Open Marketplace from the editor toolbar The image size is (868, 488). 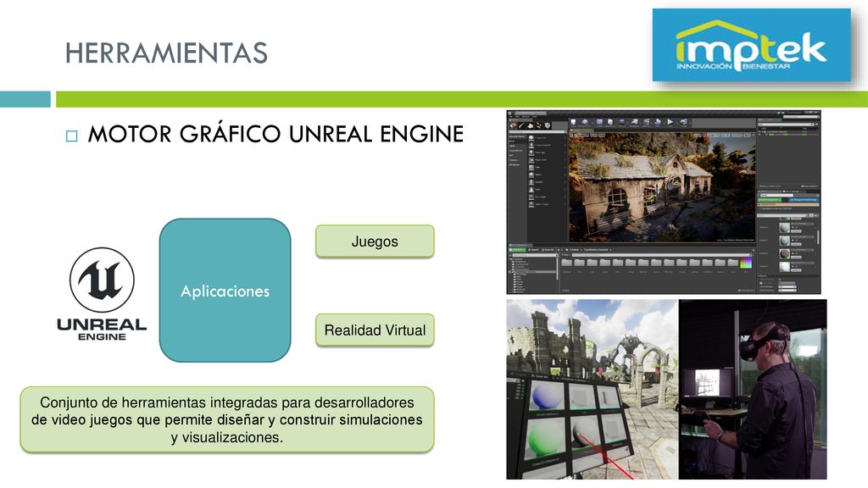coord(610,122)
